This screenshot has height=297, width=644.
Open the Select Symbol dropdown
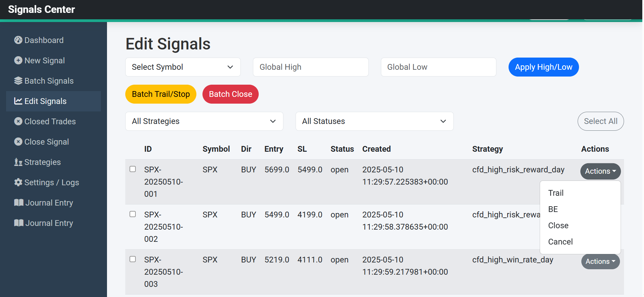click(x=183, y=67)
